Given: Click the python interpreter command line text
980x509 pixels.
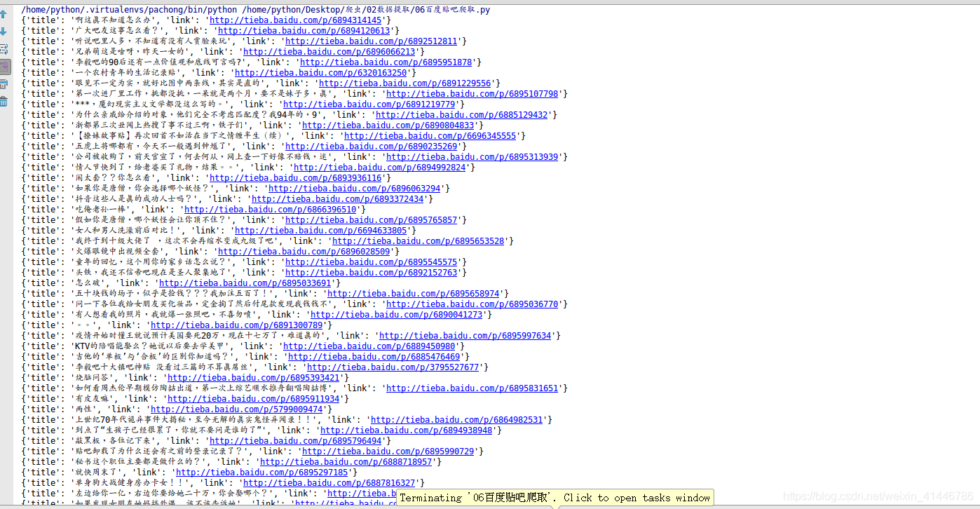Looking at the screenshot, I should point(255,10).
